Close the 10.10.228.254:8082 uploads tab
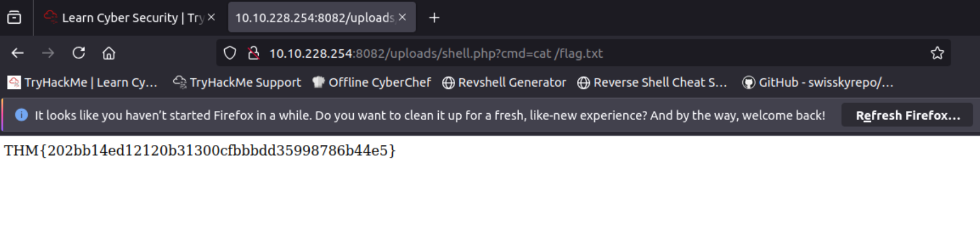Image resolution: width=980 pixels, height=240 pixels. (x=403, y=18)
